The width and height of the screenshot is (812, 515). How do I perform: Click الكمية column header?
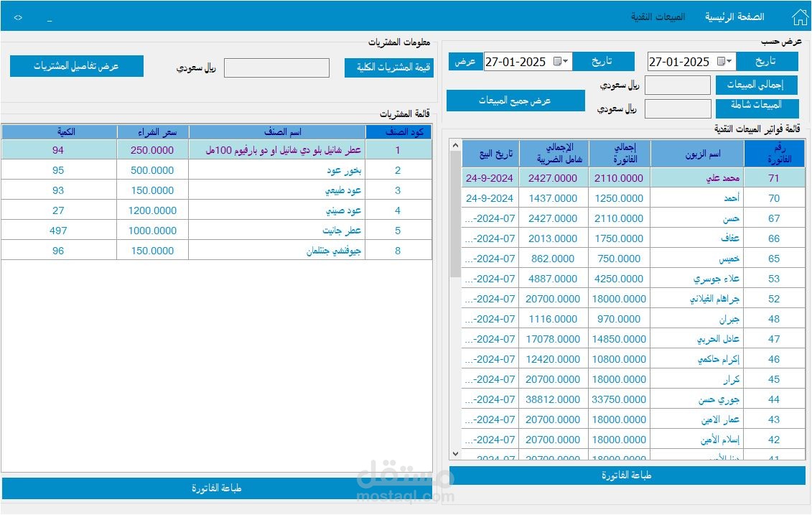59,132
